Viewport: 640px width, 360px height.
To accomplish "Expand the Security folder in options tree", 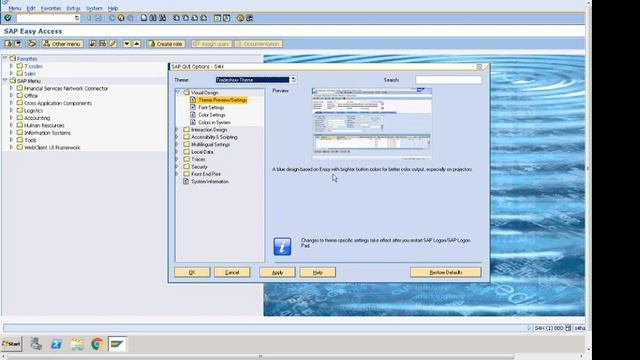I will click(x=177, y=167).
